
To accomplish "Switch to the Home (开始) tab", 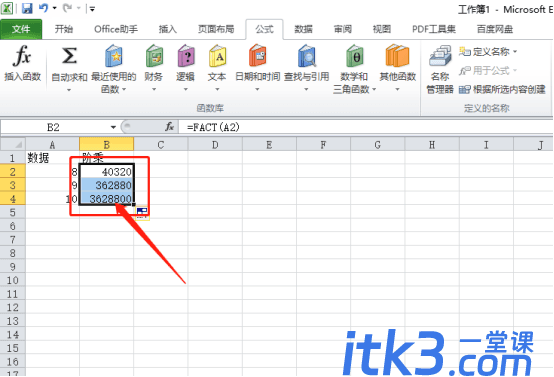I will click(64, 29).
